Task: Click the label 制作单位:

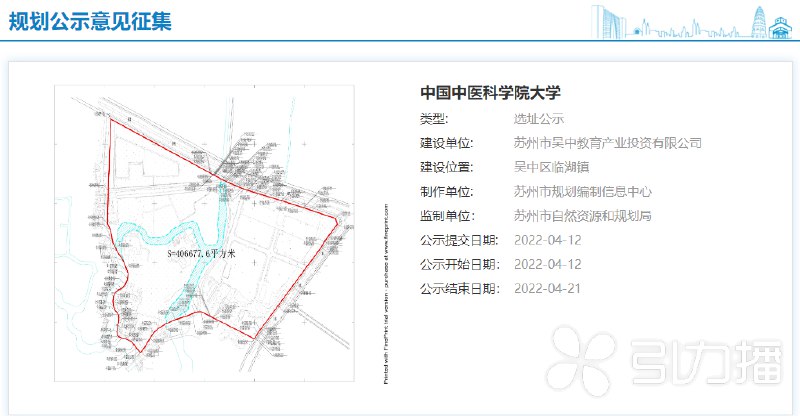Action: (x=447, y=191)
